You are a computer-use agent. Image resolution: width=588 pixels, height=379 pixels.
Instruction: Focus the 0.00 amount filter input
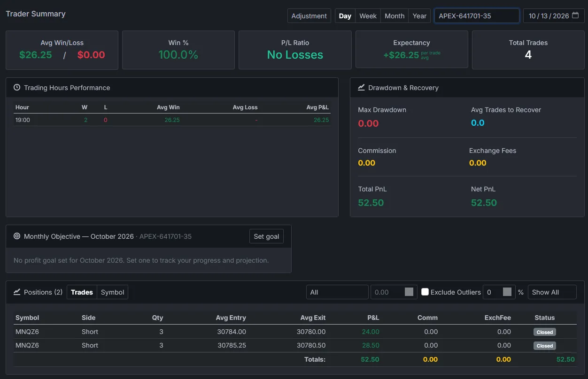coord(394,292)
